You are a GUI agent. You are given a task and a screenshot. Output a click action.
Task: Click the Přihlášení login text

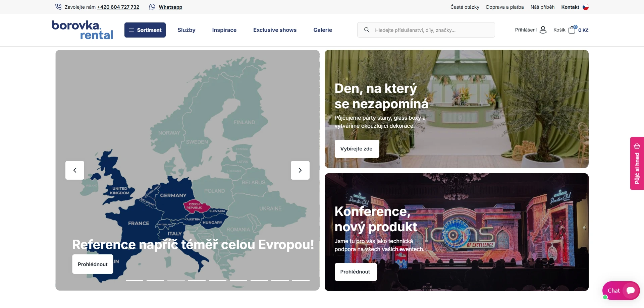point(526,30)
